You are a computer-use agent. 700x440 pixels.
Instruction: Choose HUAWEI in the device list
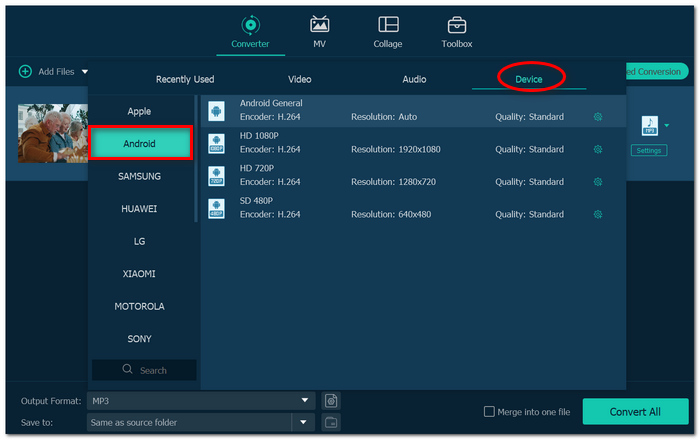point(139,209)
